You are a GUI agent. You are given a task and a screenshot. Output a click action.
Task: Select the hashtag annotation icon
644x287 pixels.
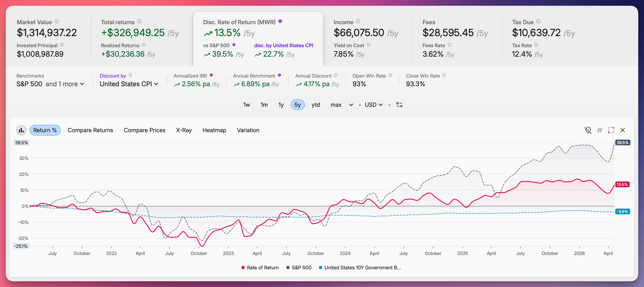[599, 130]
